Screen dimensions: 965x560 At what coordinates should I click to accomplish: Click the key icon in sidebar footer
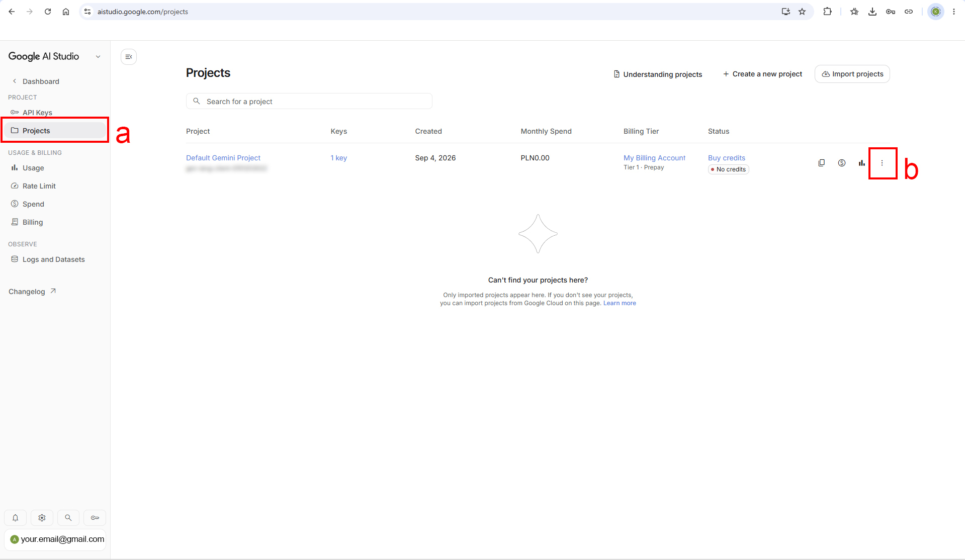(95, 518)
